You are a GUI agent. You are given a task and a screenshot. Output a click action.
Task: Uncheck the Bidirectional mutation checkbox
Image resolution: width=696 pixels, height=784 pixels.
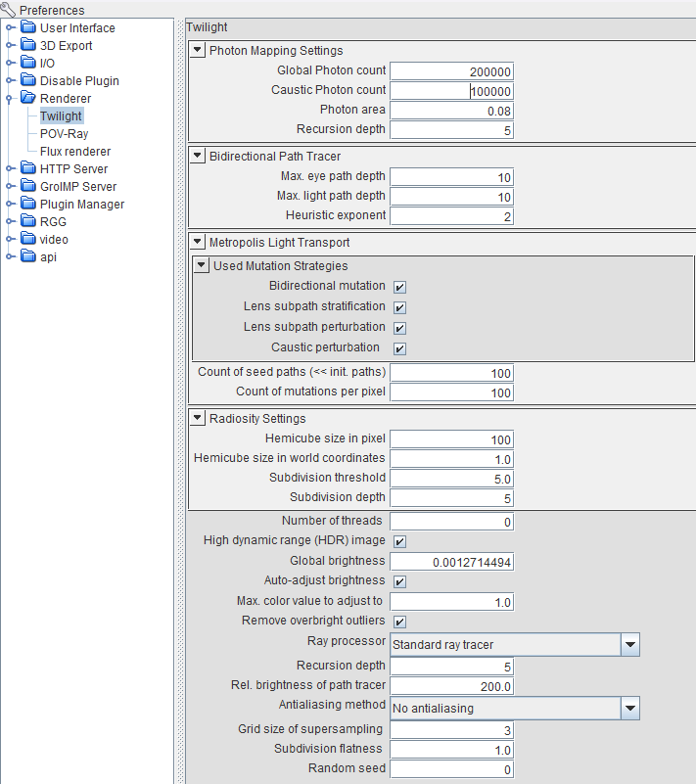point(399,287)
